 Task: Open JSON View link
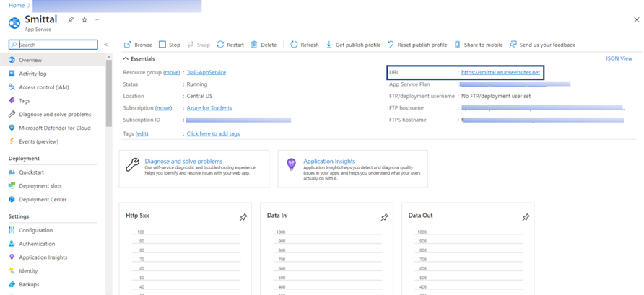coord(619,58)
